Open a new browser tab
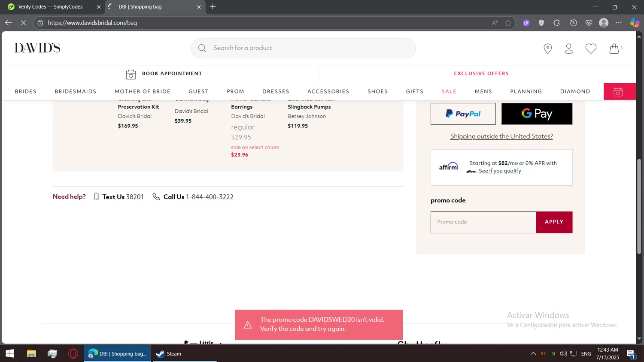Image resolution: width=644 pixels, height=362 pixels. coord(213,7)
